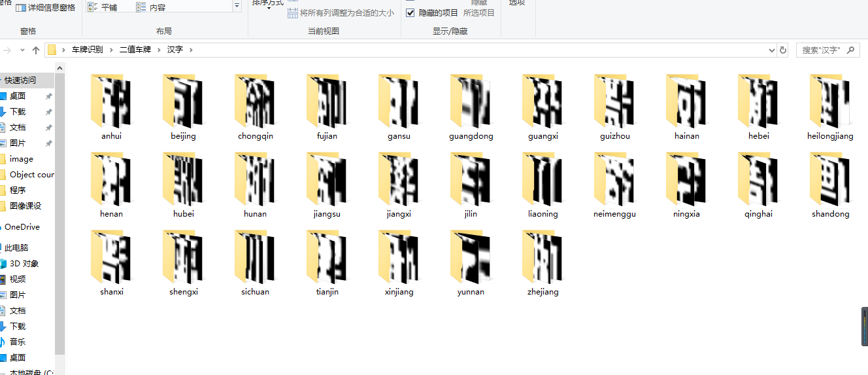
Task: Click the navigation pane vertical scrollbar
Action: [60, 213]
